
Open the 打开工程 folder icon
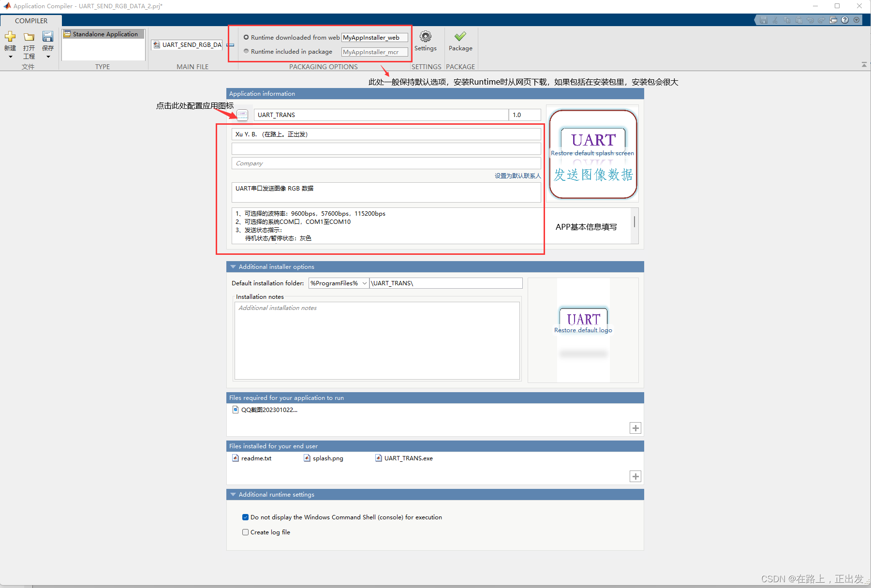[x=29, y=37]
